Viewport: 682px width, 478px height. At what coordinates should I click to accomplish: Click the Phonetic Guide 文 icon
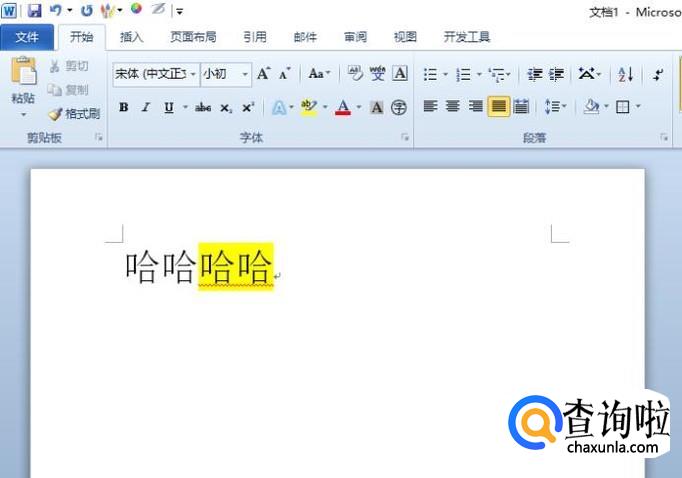coord(378,73)
